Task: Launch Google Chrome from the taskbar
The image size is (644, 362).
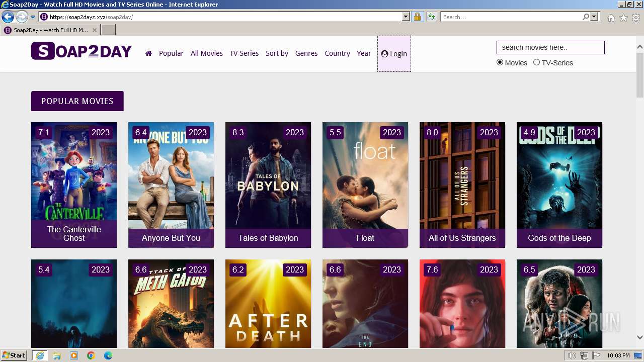Action: point(91,355)
